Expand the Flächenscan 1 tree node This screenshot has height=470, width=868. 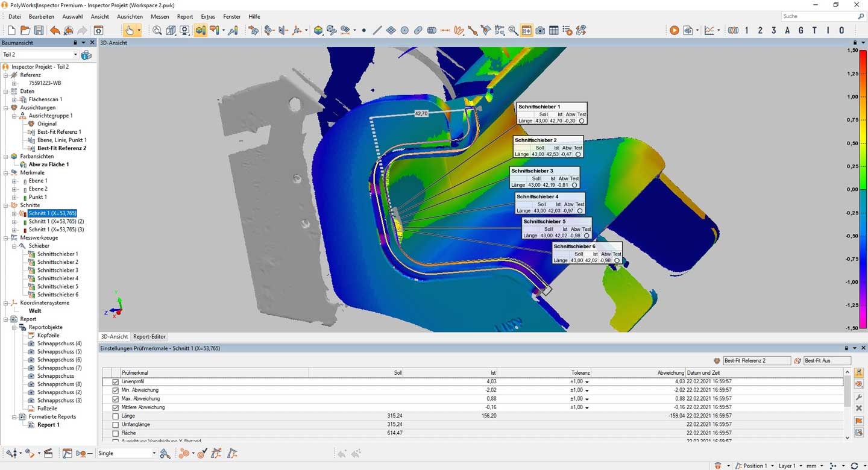pos(14,99)
